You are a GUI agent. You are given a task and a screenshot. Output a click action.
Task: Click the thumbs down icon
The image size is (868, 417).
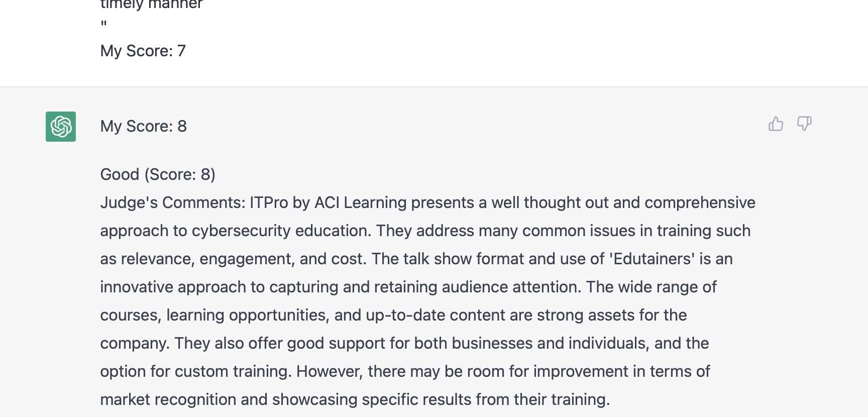click(x=804, y=124)
